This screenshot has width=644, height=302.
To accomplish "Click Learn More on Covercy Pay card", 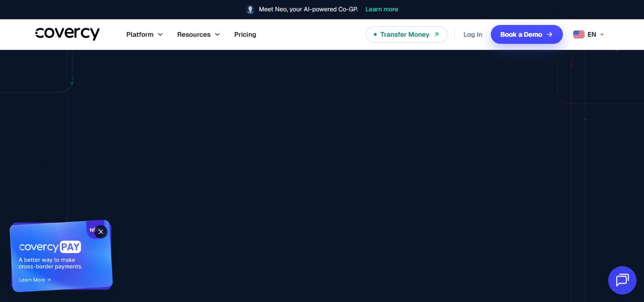I will [34, 280].
